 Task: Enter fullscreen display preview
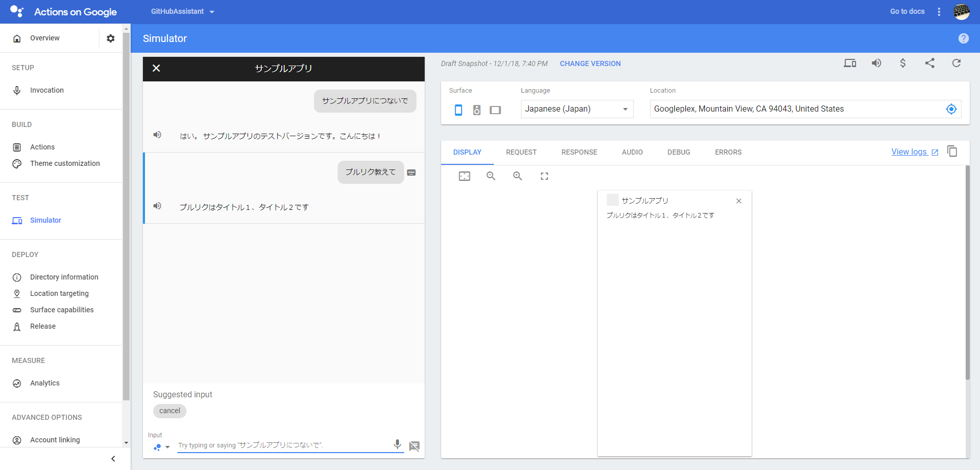(545, 176)
